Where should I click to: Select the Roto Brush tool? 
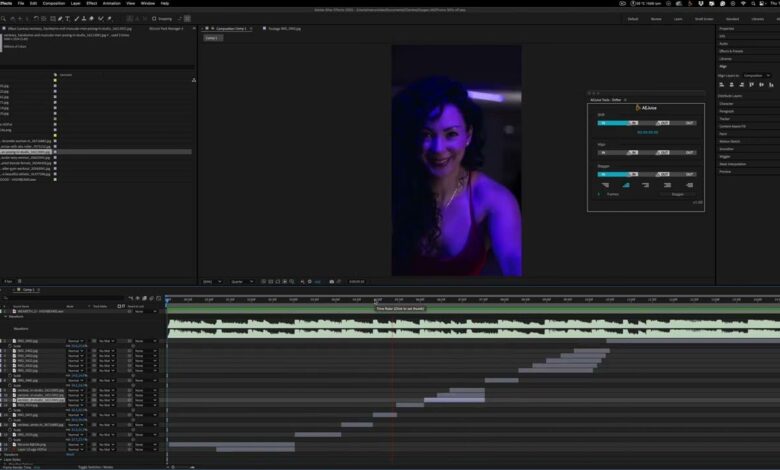100,19
